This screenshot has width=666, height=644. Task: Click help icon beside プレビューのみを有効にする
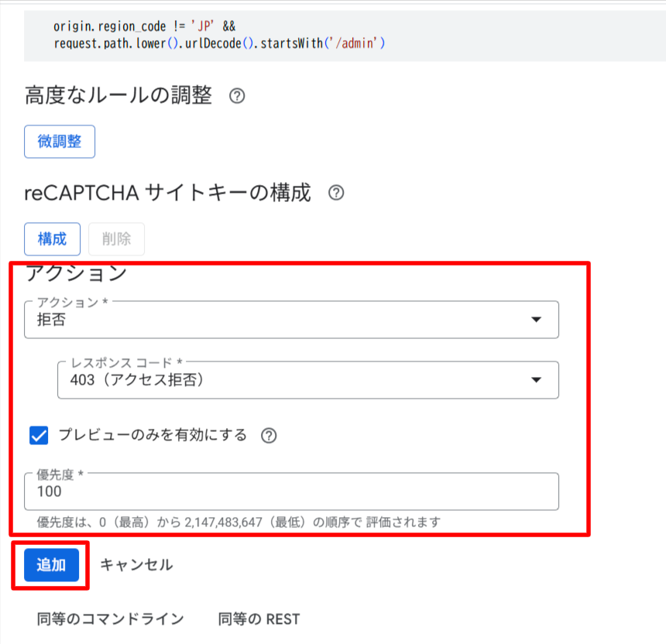268,435
